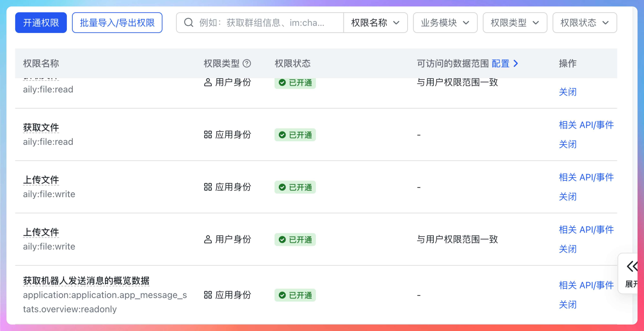Click the search magnifier icon
The image size is (644, 331).
[x=188, y=23]
